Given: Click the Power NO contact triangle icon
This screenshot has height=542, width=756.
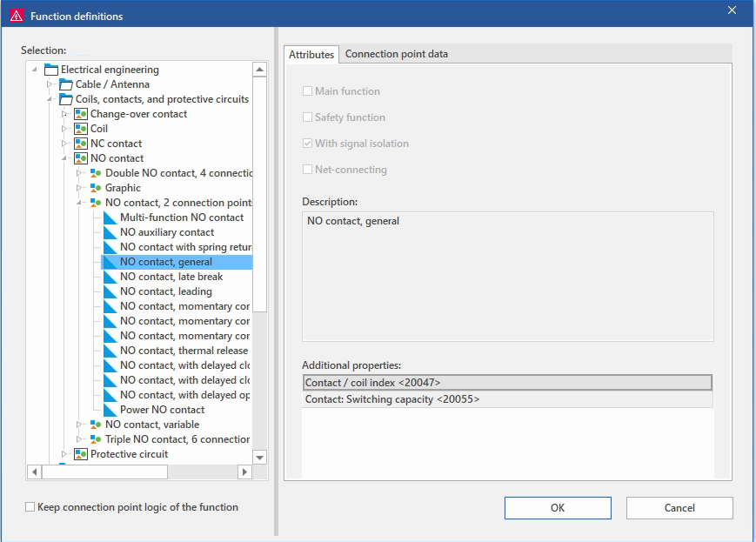Looking at the screenshot, I should [x=110, y=410].
